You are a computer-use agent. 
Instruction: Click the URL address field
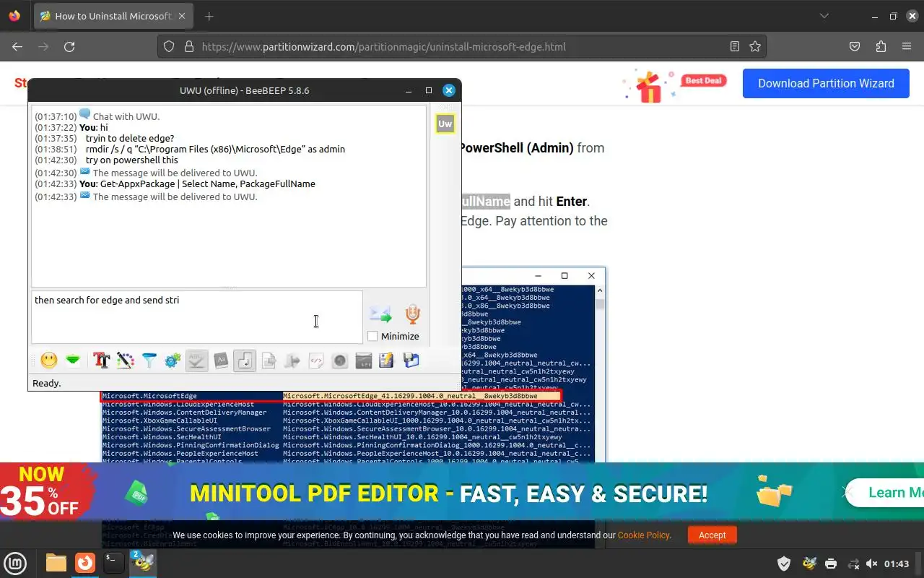pyautogui.click(x=462, y=46)
